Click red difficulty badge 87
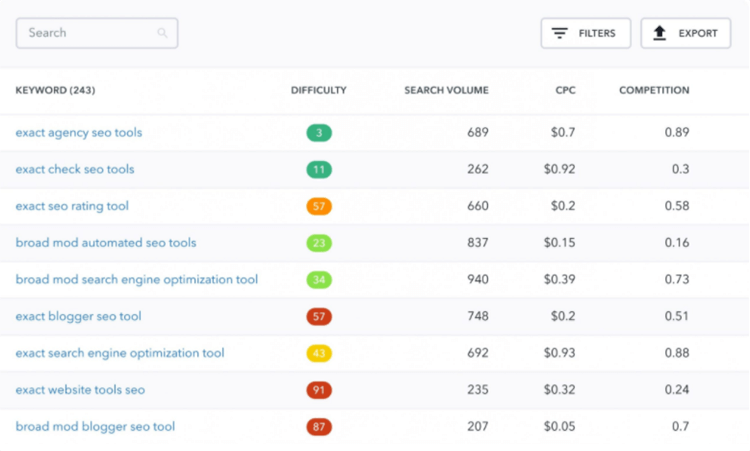 319,427
